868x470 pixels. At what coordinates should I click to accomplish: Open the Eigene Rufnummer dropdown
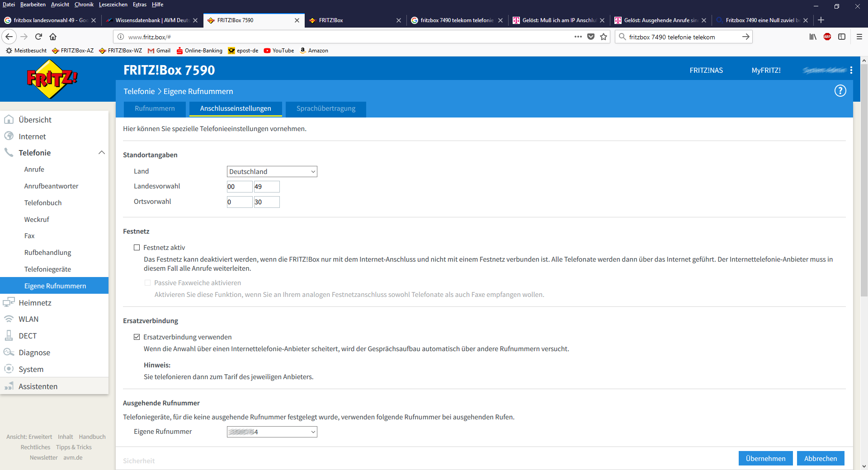[272, 432]
